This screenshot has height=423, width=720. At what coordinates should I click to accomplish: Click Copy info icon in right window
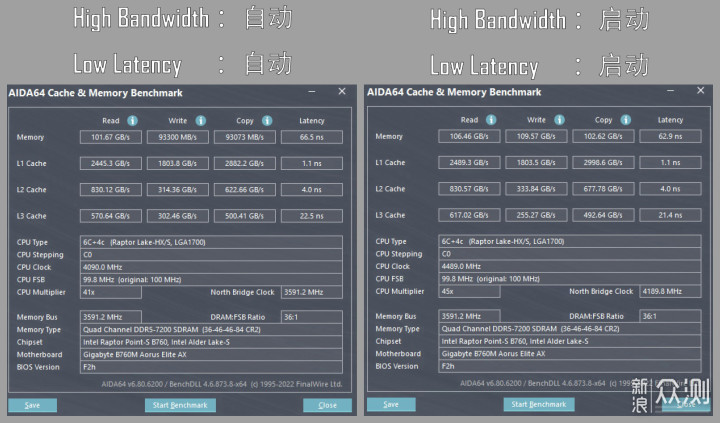click(x=626, y=120)
